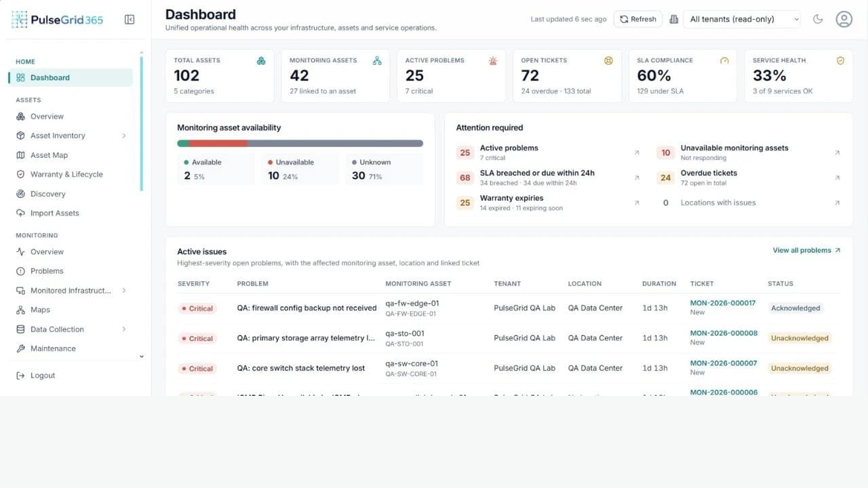868x488 pixels.
Task: Click the Data Collection database icon
Action: pyautogui.click(x=20, y=329)
